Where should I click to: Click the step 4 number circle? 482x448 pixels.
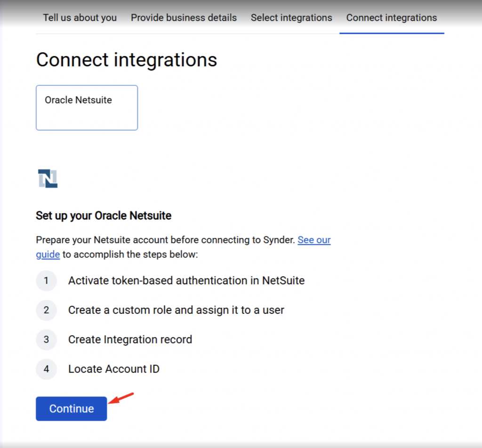pos(46,369)
